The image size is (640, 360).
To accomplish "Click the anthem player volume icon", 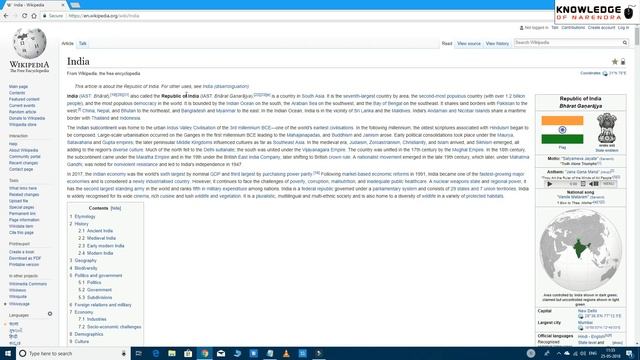I will click(593, 184).
